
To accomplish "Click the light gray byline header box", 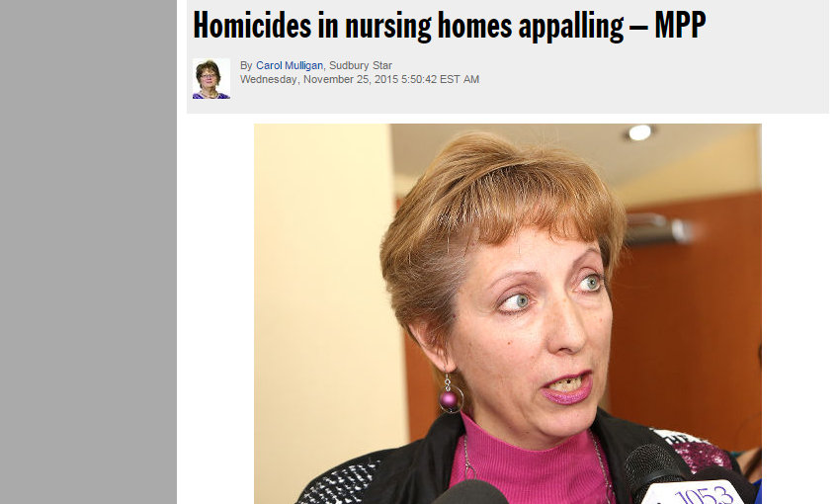I will click(507, 56).
